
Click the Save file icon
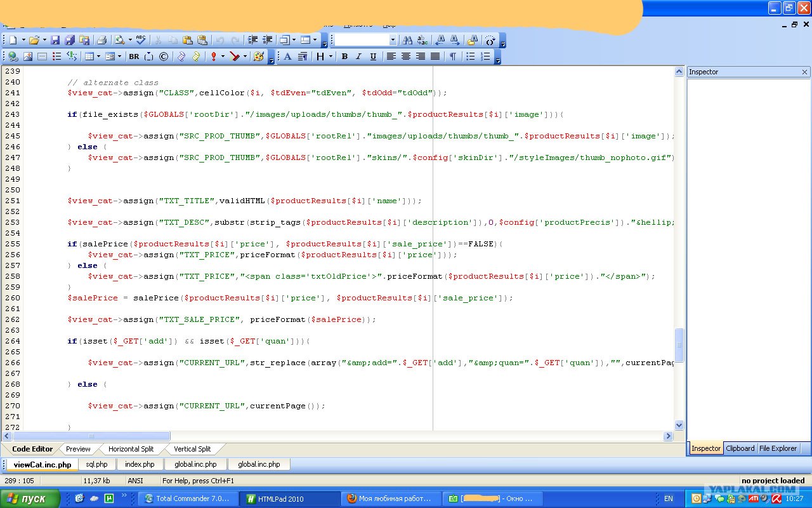[x=55, y=40]
